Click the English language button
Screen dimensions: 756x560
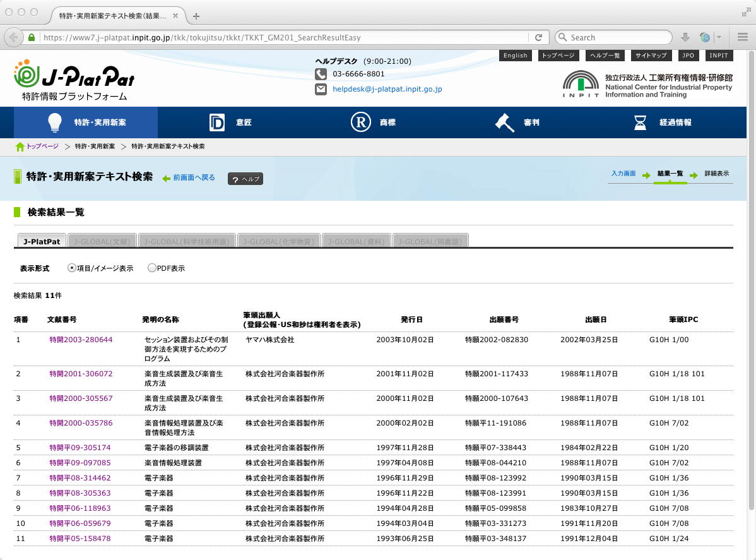pos(516,56)
